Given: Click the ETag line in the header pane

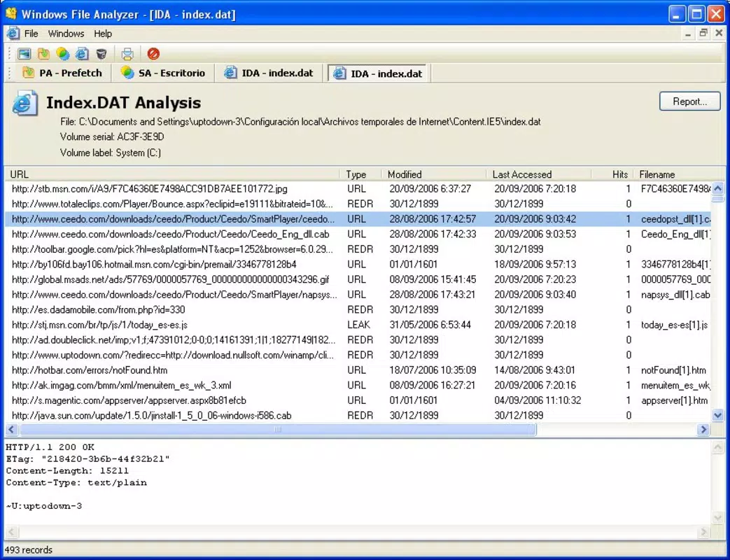Looking at the screenshot, I should click(87, 459).
